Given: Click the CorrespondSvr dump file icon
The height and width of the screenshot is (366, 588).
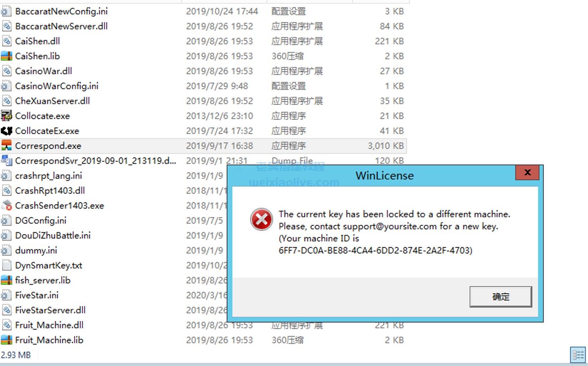Looking at the screenshot, I should (6, 161).
